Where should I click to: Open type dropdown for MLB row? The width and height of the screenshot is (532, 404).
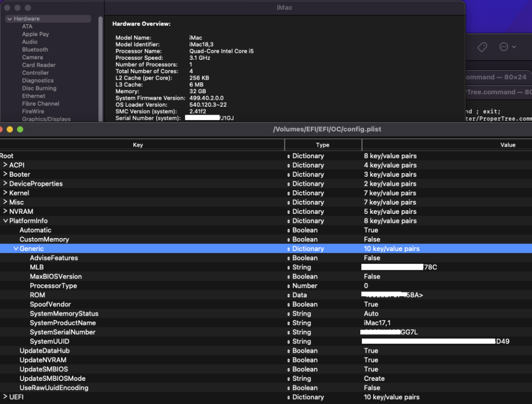pyautogui.click(x=289, y=268)
